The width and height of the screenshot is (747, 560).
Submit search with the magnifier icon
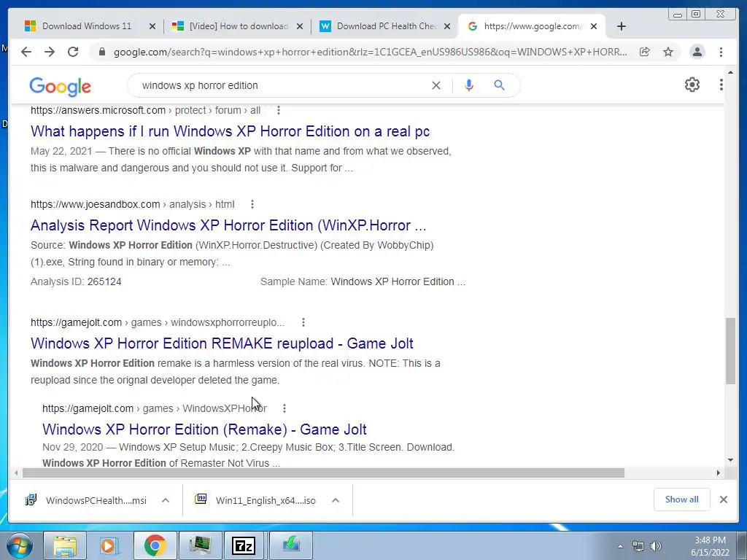click(499, 85)
